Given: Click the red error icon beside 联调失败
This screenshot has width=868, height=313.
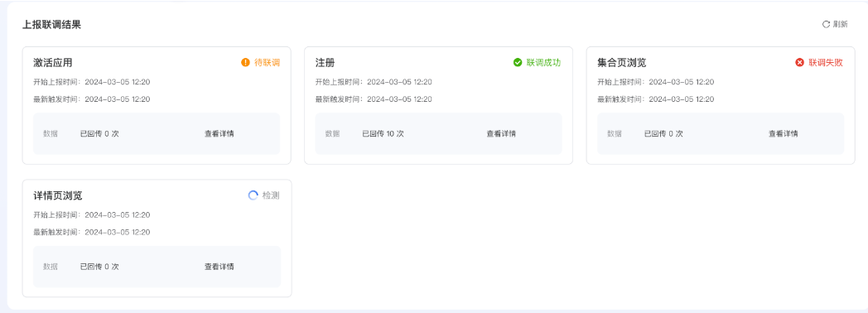Looking at the screenshot, I should pyautogui.click(x=799, y=62).
